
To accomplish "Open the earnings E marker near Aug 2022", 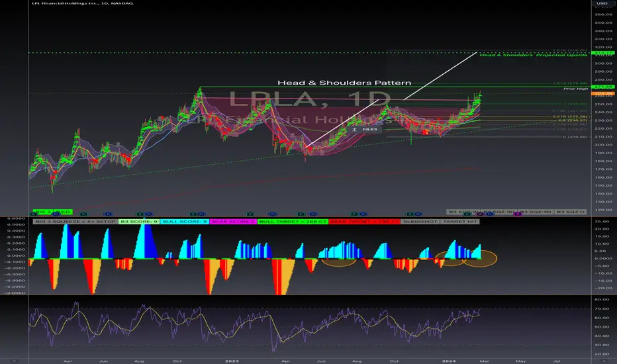I will (x=140, y=214).
